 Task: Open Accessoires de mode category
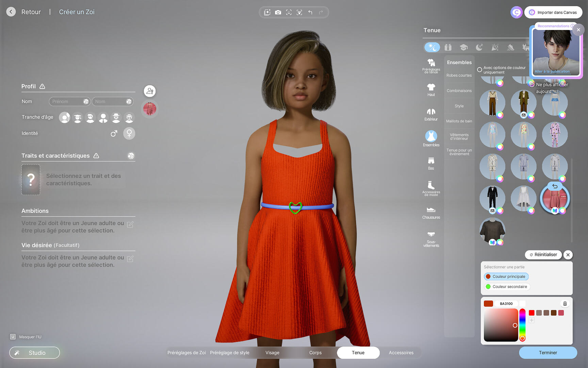[x=431, y=188]
